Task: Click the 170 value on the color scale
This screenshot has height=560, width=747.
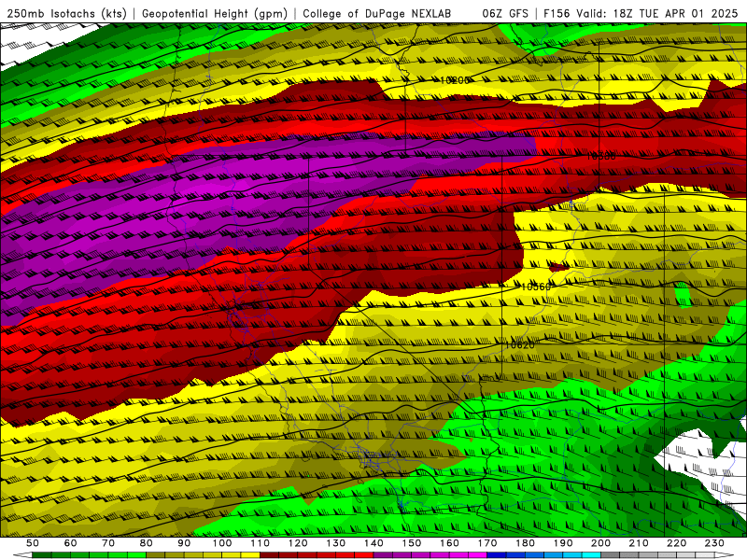Action: tap(487, 543)
